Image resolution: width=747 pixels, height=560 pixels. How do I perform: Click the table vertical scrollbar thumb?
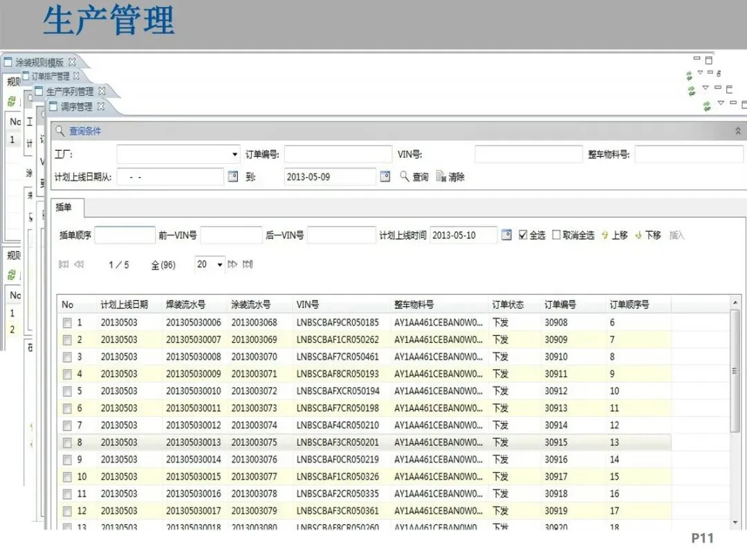pos(735,371)
